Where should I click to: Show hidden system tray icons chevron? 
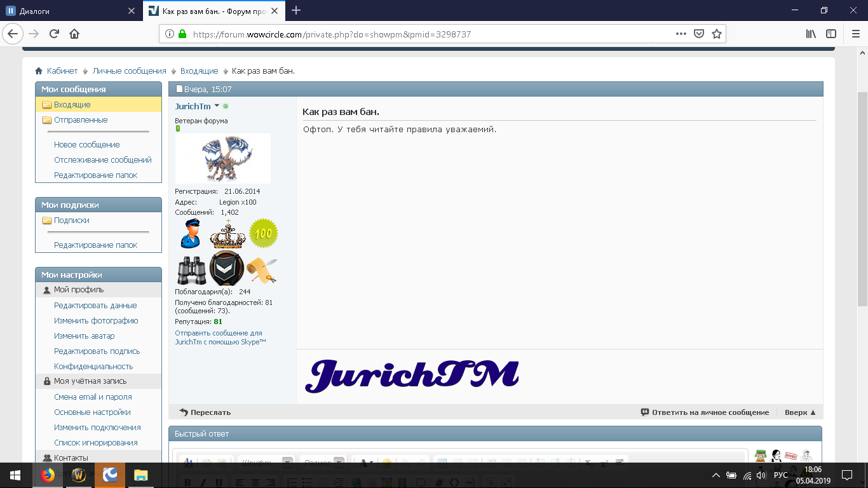715,475
